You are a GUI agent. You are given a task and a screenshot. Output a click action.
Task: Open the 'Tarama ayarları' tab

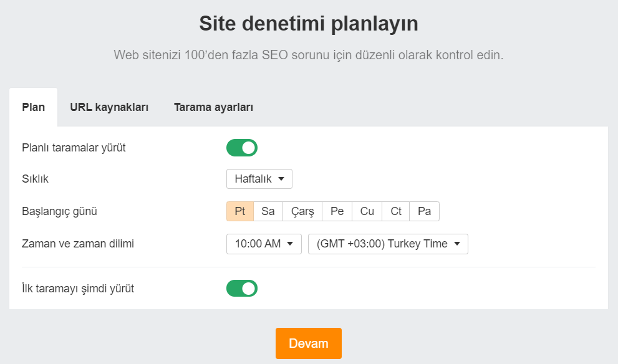[213, 107]
